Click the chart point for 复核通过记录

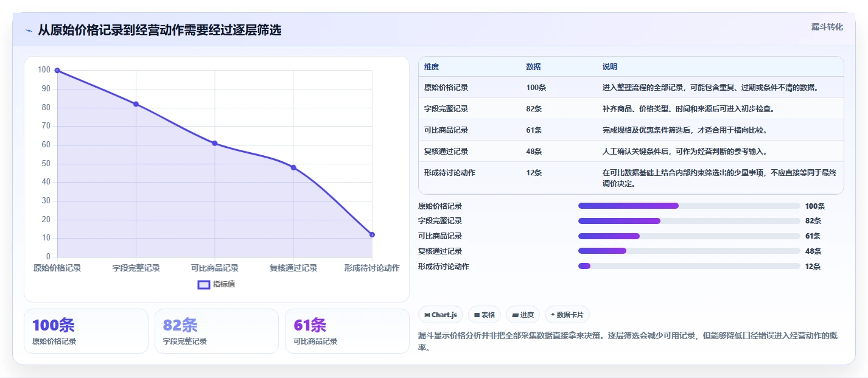(x=293, y=167)
